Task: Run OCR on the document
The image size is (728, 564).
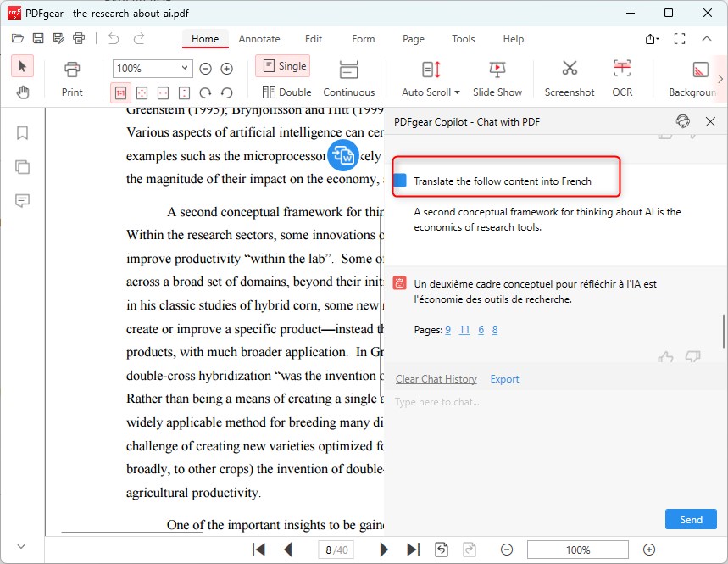Action: (622, 76)
